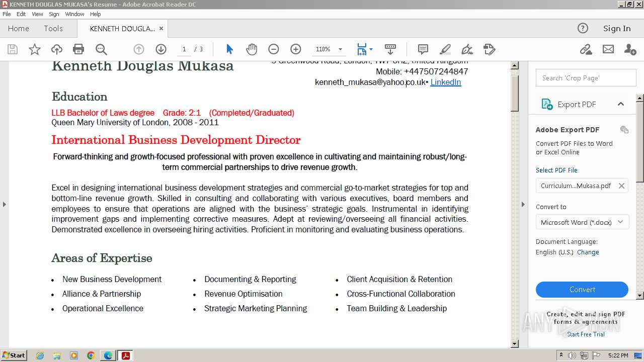The width and height of the screenshot is (644, 362).
Task: Open Convert to Microsoft Word dropdown
Action: coord(582,222)
